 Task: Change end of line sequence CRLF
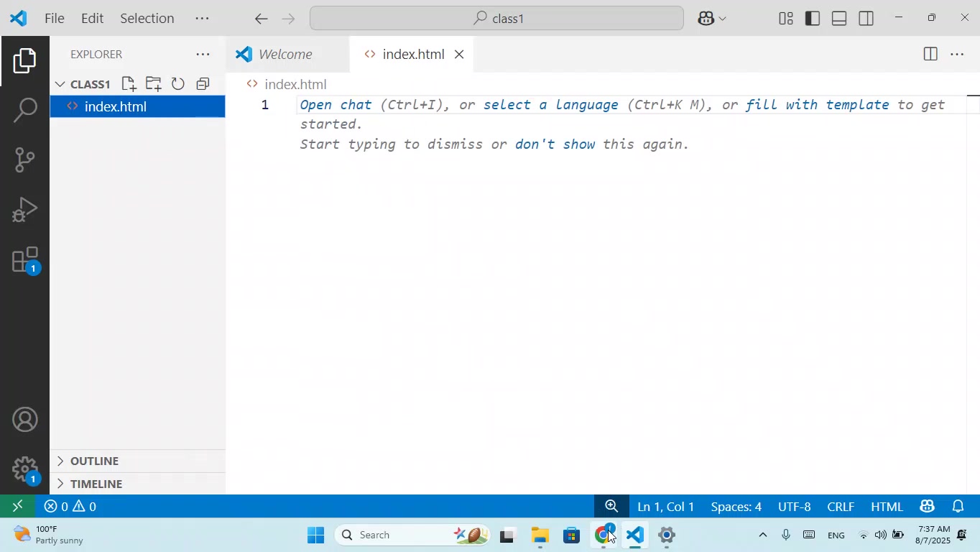coord(841,507)
